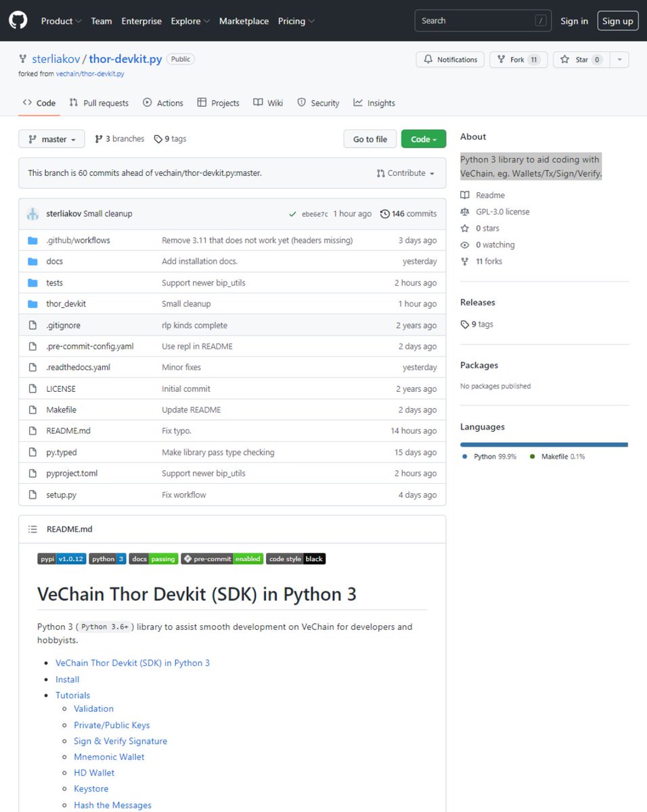This screenshot has height=812, width=647.
Task: Expand the Star list dropdown arrow
Action: (619, 60)
